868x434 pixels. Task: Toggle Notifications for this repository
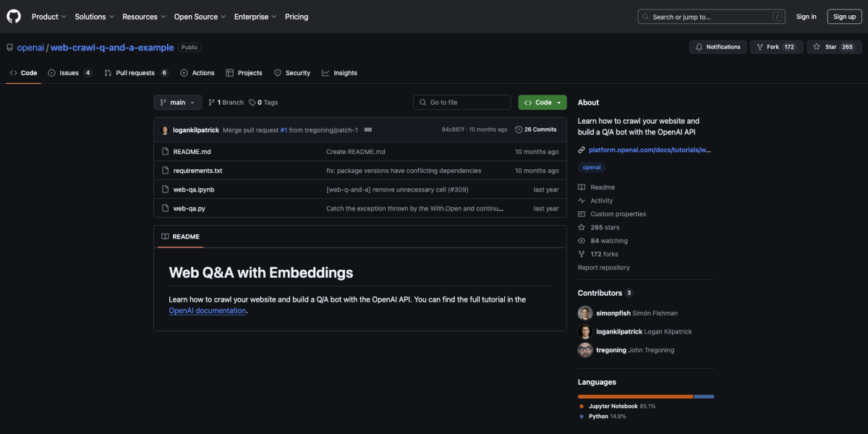[x=718, y=47]
